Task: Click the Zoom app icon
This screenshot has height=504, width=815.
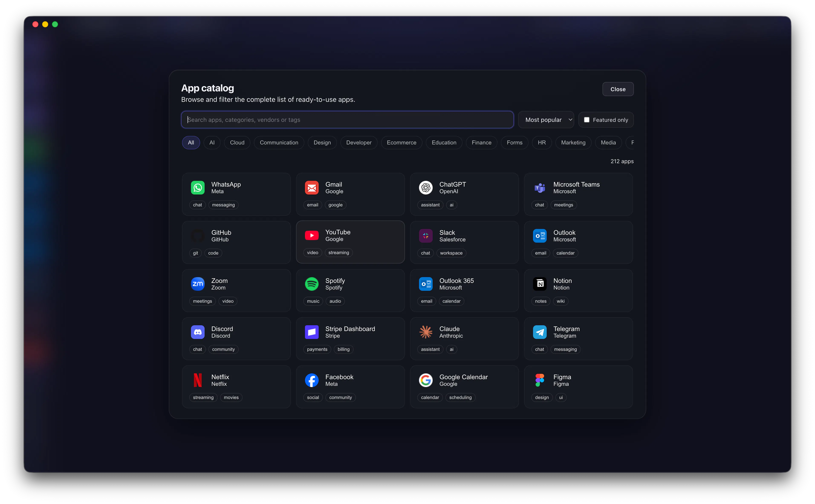Action: (197, 284)
